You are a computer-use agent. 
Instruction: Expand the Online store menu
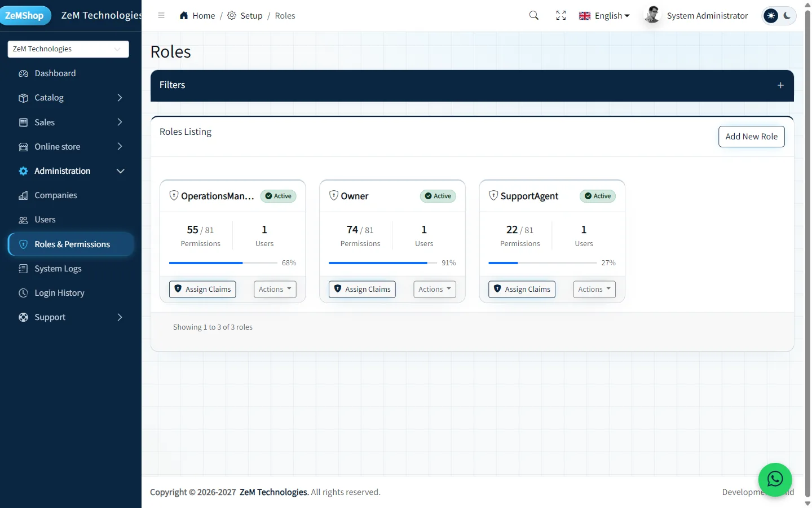(x=70, y=147)
